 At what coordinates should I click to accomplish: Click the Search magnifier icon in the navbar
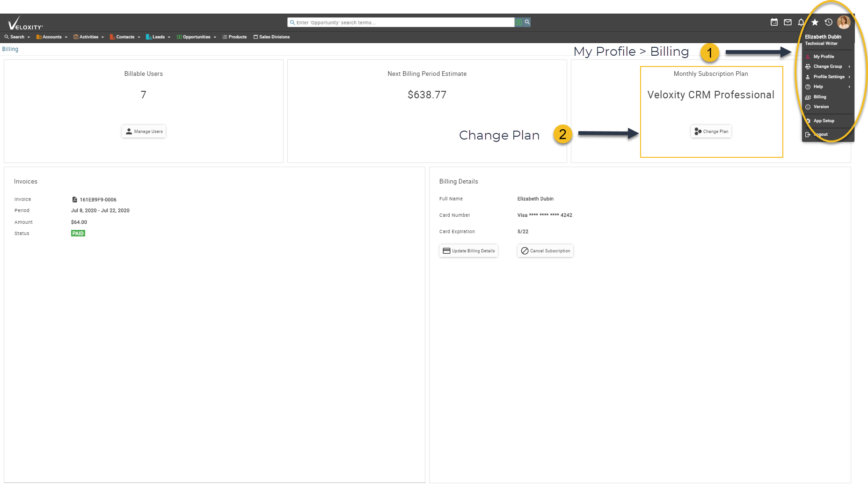coord(7,37)
